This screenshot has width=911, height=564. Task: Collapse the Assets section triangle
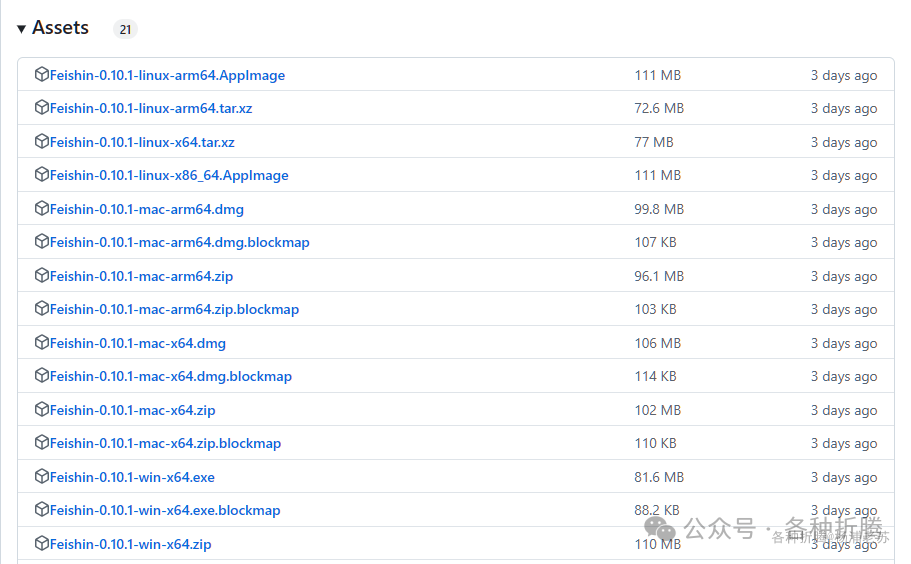21,28
